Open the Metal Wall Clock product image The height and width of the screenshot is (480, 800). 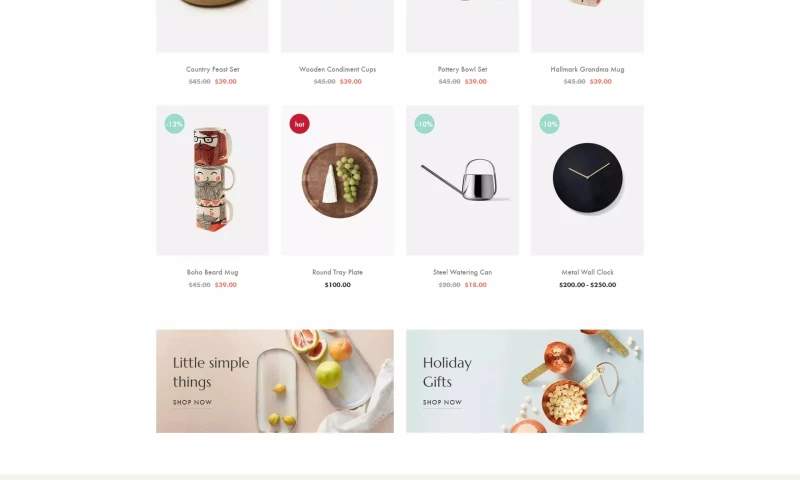(x=587, y=180)
